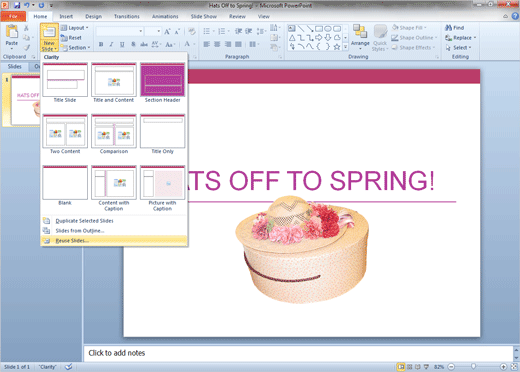Click the Reset slide icon
Image resolution: width=520 pixels, height=372 pixels.
[x=64, y=38]
